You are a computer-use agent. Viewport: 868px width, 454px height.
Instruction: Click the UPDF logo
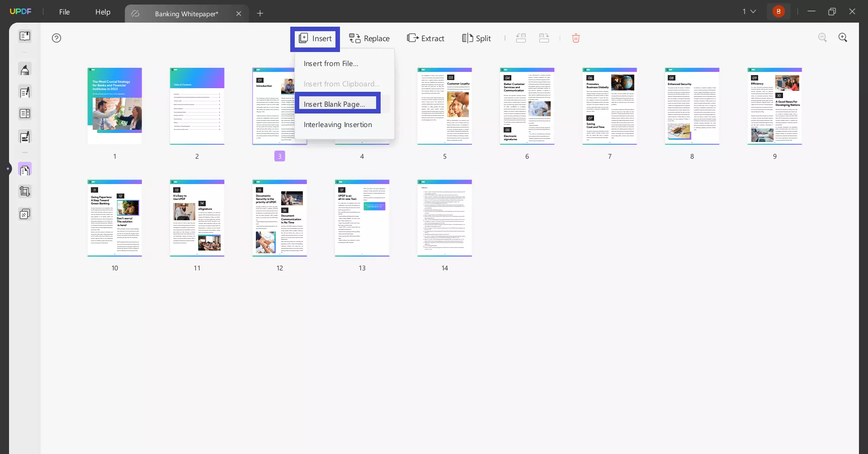click(x=20, y=12)
